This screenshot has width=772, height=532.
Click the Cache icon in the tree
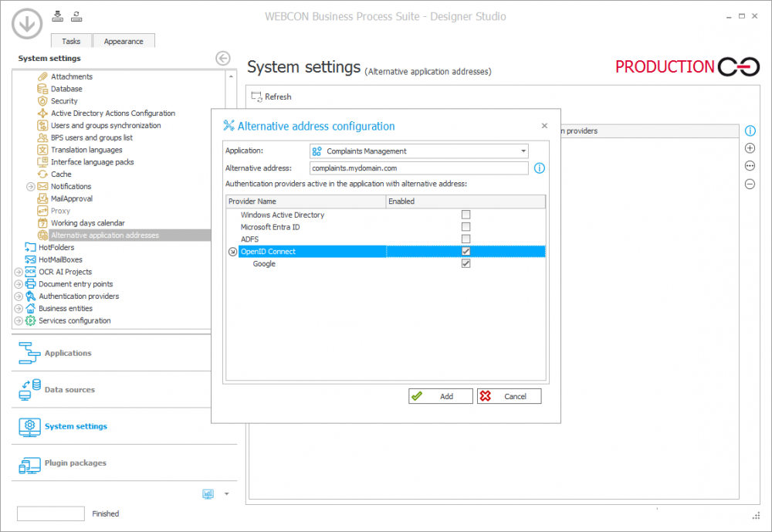coord(42,175)
